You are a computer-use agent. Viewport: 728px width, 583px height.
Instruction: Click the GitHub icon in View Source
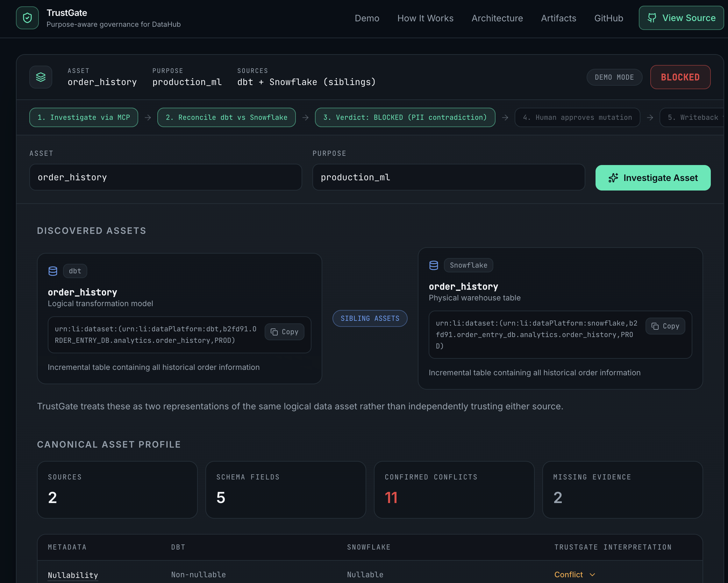pyautogui.click(x=652, y=18)
